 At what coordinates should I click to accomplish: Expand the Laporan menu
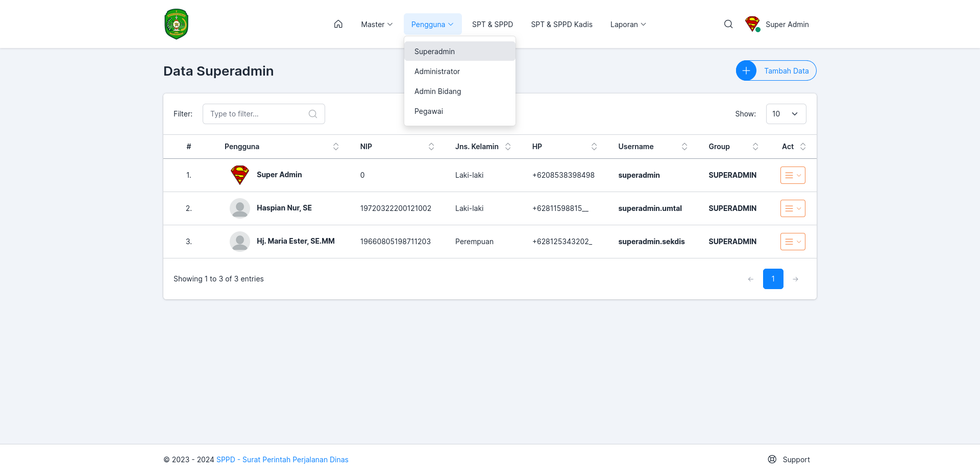click(x=628, y=24)
